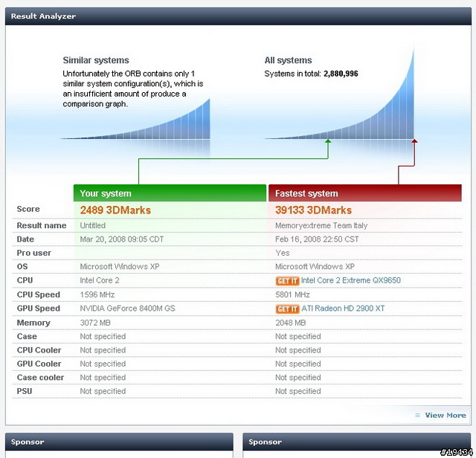
Task: Click the Case cooler row label
Action: (x=40, y=377)
